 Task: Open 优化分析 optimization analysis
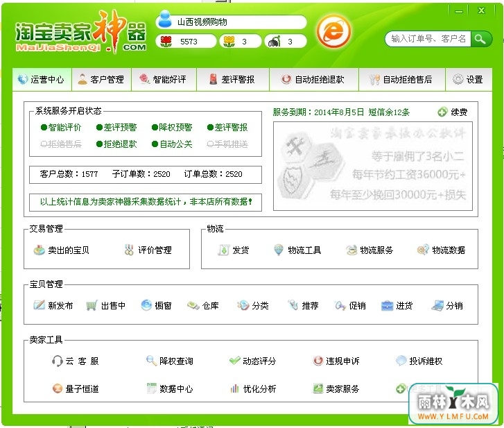[x=252, y=388]
